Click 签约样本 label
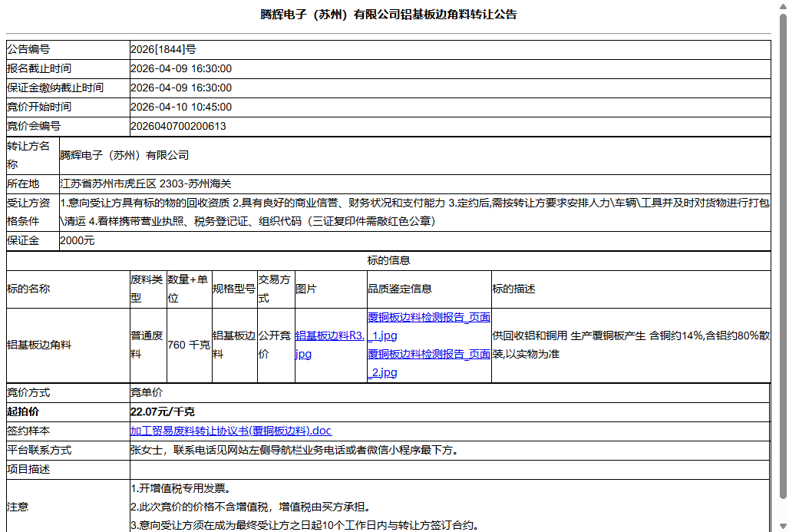This screenshot has width=789, height=532. point(28,431)
